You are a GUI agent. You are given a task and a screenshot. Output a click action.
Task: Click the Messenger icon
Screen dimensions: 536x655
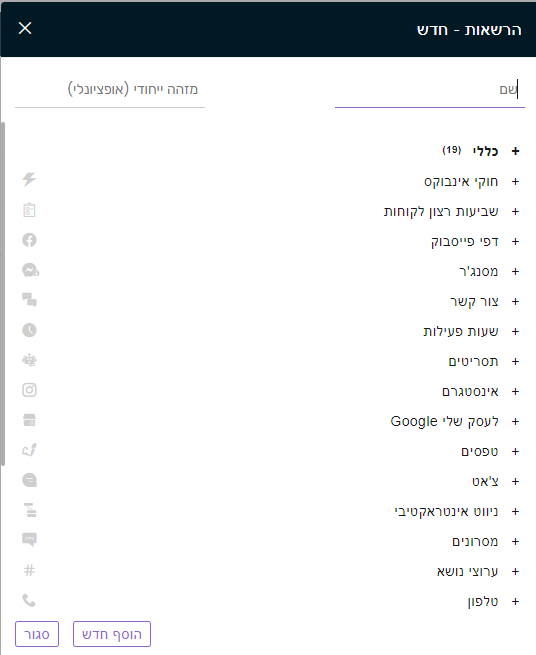click(x=30, y=270)
